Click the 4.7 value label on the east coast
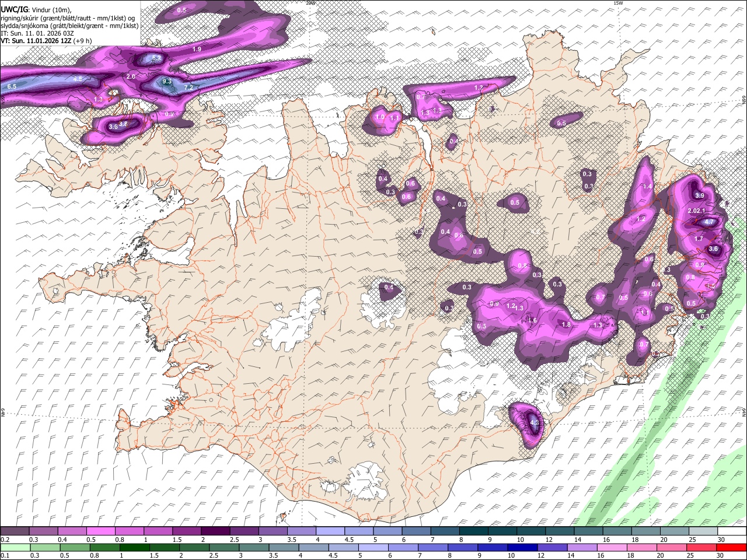 click(709, 222)
